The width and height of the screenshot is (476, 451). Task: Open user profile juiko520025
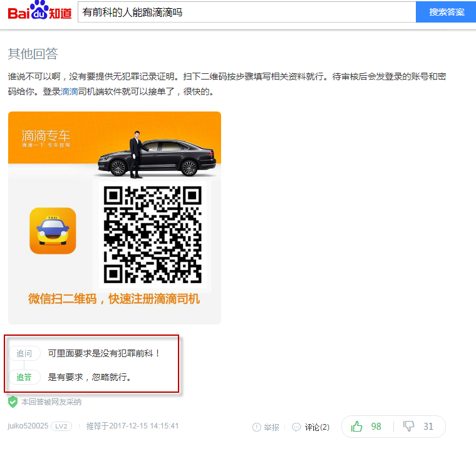(x=28, y=426)
